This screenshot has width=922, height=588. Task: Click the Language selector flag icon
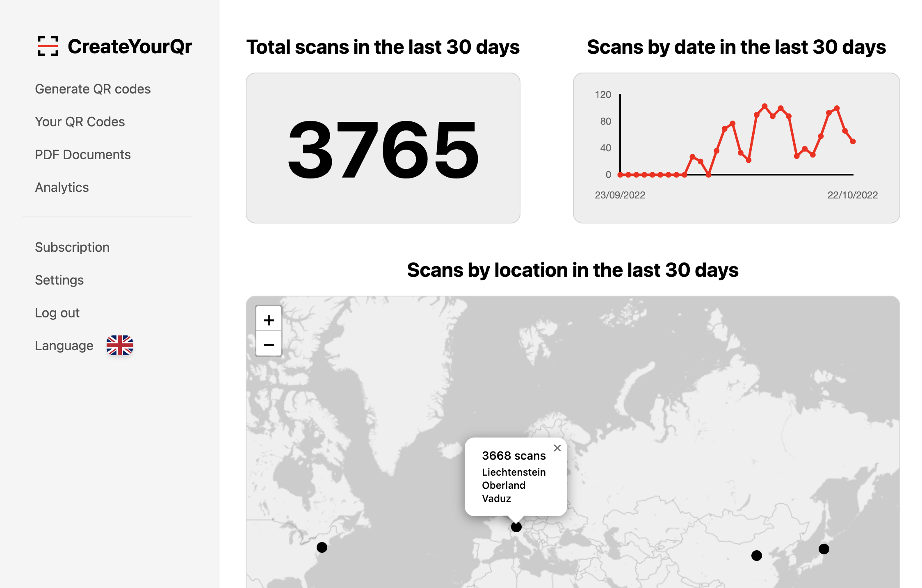pyautogui.click(x=120, y=345)
